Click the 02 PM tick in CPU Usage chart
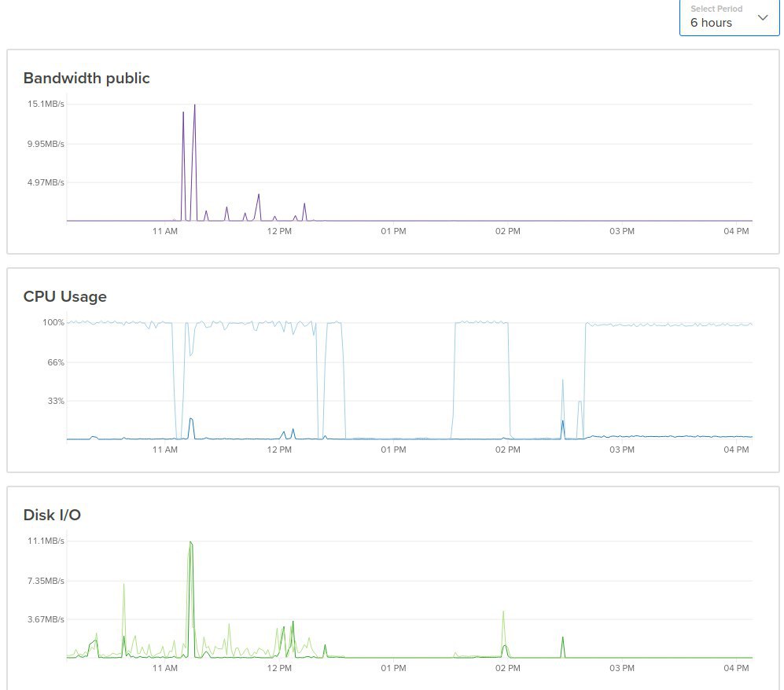Image resolution: width=784 pixels, height=690 pixels. point(508,450)
